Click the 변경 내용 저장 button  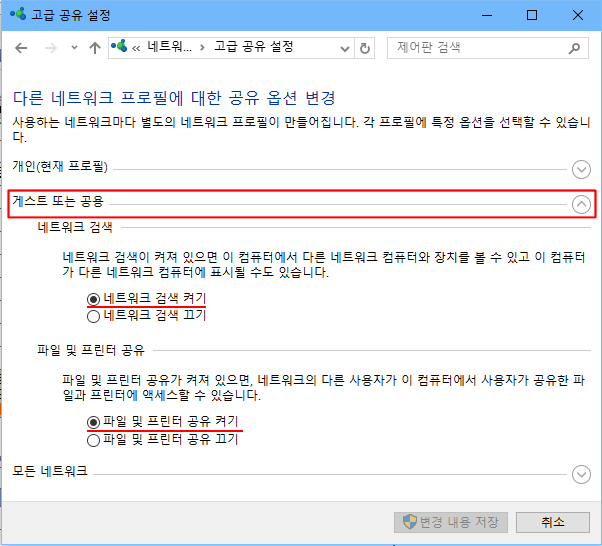tap(451, 522)
